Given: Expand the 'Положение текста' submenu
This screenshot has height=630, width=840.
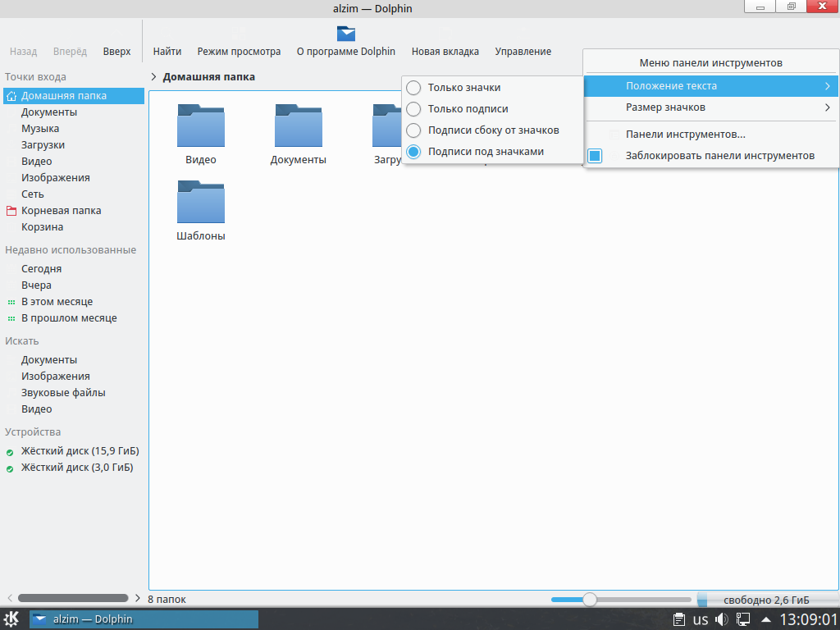Looking at the screenshot, I should 710,85.
